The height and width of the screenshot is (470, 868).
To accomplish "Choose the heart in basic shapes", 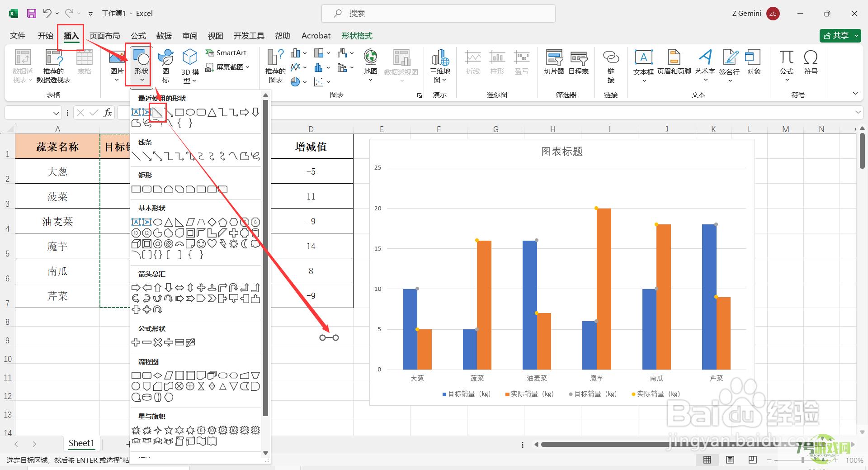I will coord(212,244).
